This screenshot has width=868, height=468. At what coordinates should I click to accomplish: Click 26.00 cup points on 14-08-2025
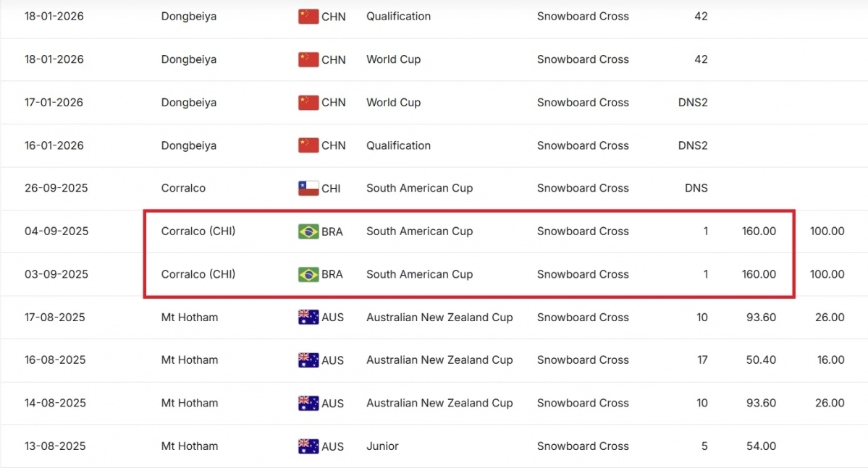click(x=829, y=403)
